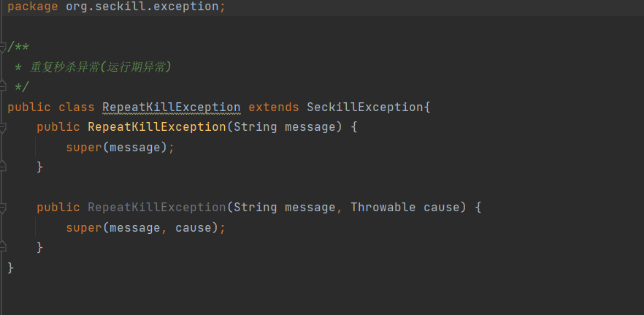644x315 pixels.
Task: Click the final closing brace of the class
Action: [10, 267]
